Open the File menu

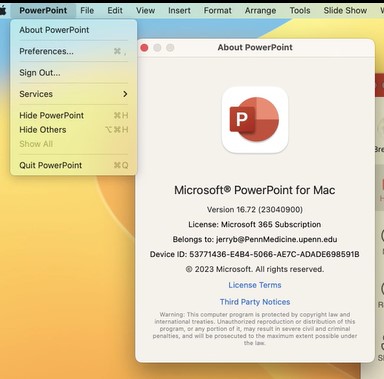(87, 11)
